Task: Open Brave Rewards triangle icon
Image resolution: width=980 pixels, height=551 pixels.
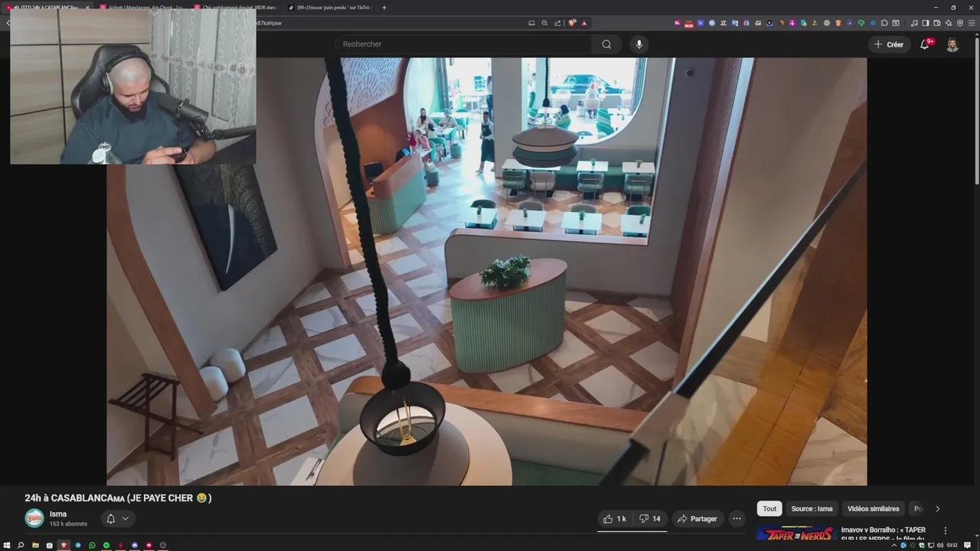Action: pos(584,23)
